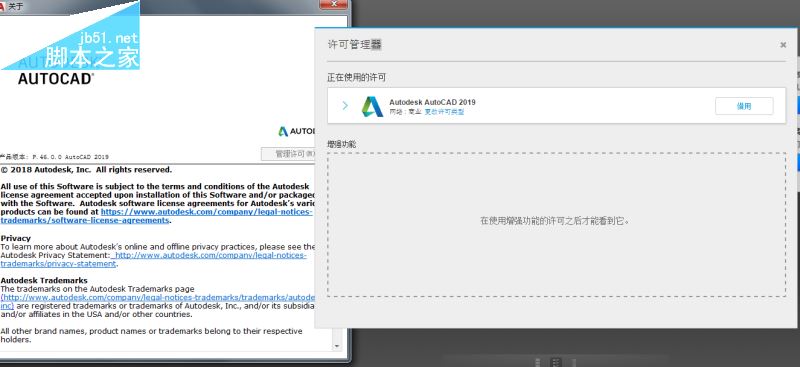Select '© 2018 Autodesk, Inc. All rights reserved.' text
800x367 pixels.
coord(86,170)
